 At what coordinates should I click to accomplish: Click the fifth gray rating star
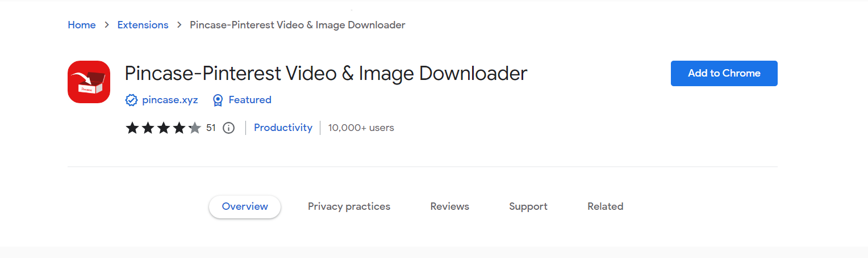(x=195, y=128)
